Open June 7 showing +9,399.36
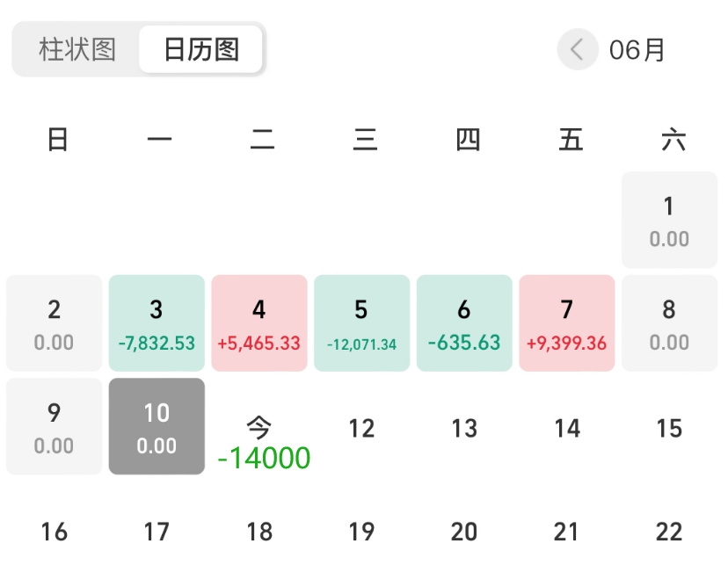728x572 pixels. (567, 323)
